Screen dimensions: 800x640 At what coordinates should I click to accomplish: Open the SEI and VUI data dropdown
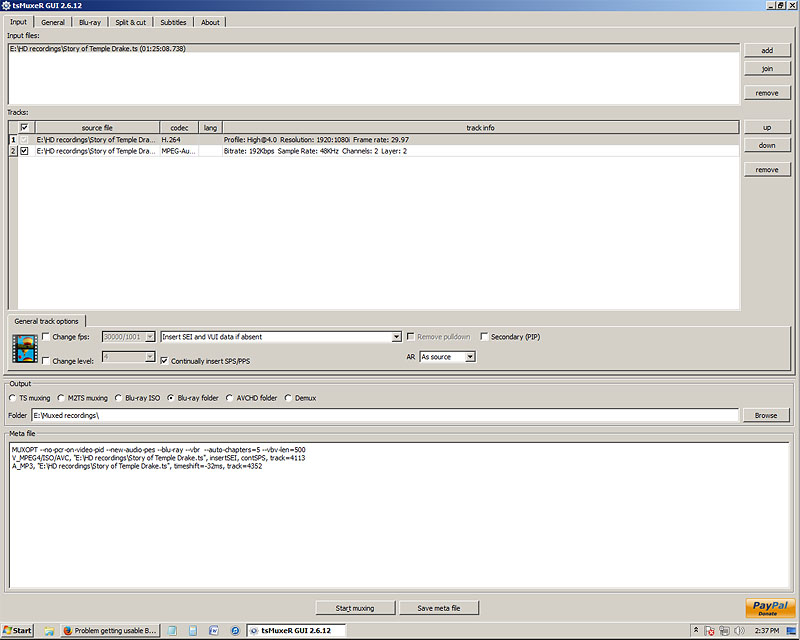(396, 337)
